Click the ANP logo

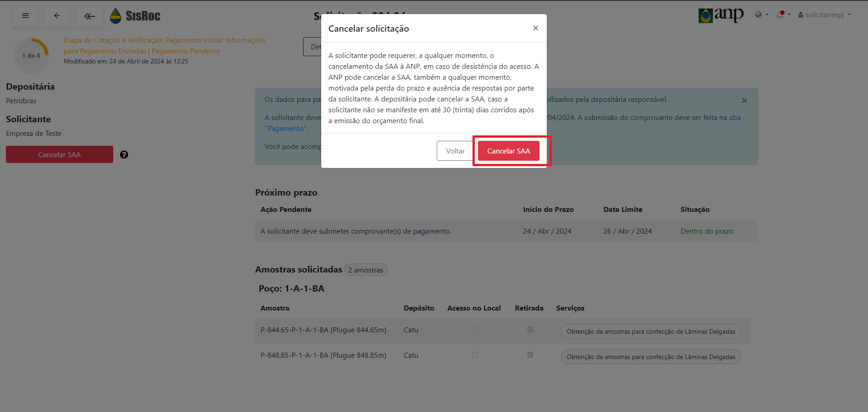pyautogui.click(x=721, y=15)
